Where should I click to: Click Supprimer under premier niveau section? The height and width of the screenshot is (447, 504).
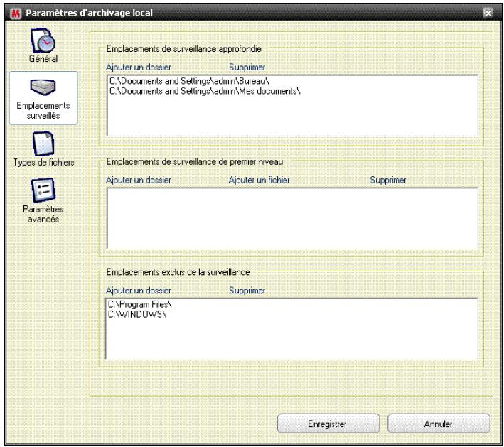(x=388, y=180)
